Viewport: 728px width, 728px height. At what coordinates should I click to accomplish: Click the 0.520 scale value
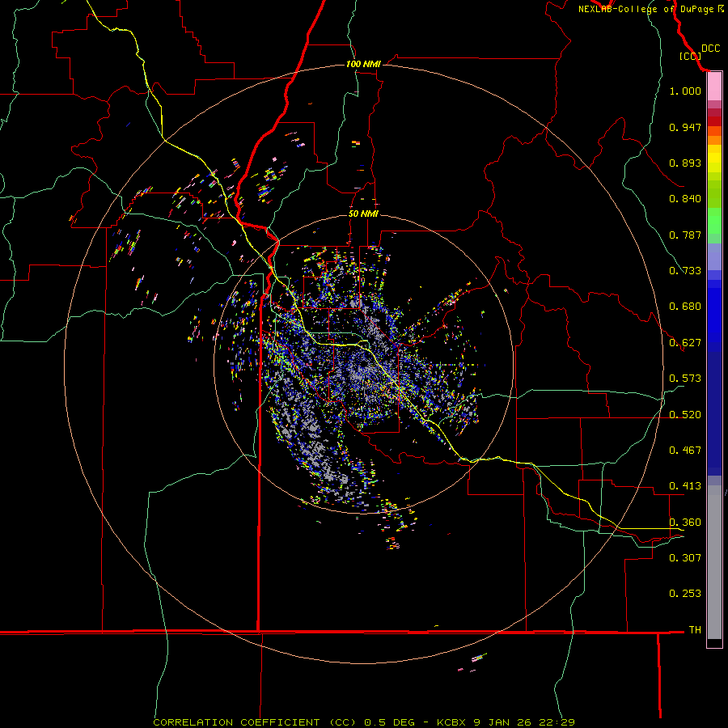tap(685, 415)
